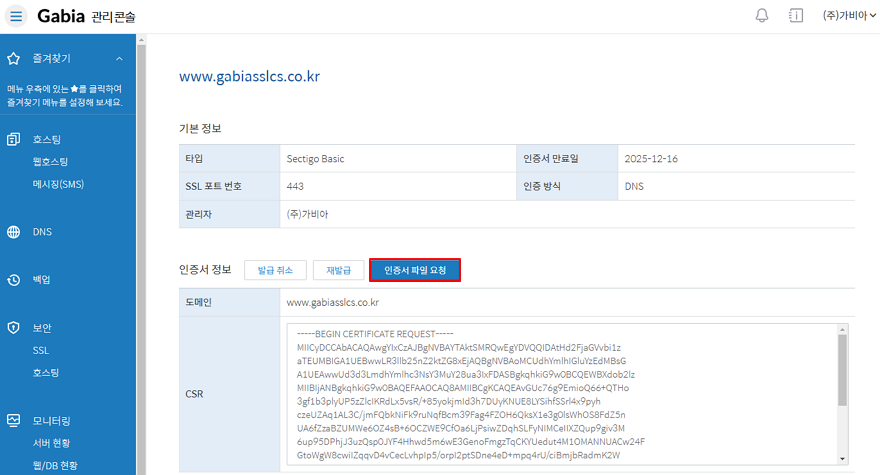This screenshot has width=880, height=475.
Task: Go to 호스팅 under 보안
Action: [x=46, y=373]
